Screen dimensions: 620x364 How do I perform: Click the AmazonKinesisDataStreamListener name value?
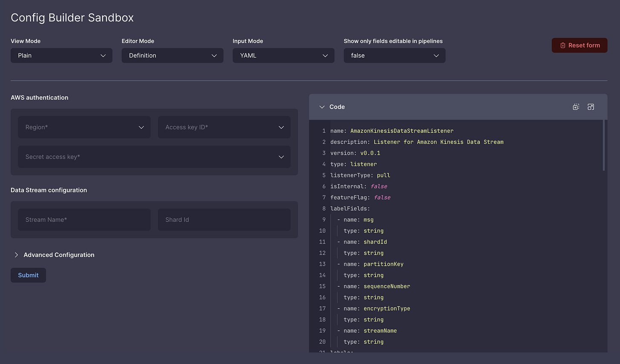(402, 131)
